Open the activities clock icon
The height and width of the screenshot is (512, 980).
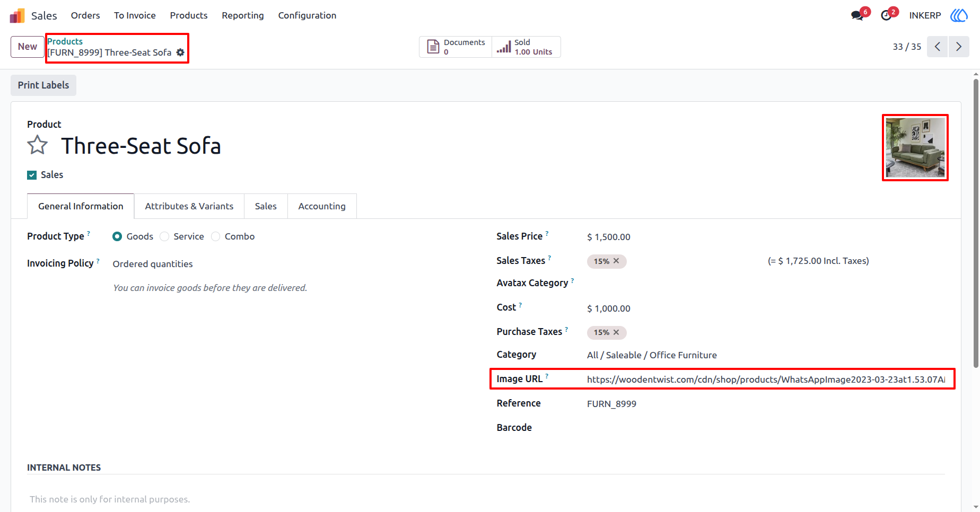886,15
